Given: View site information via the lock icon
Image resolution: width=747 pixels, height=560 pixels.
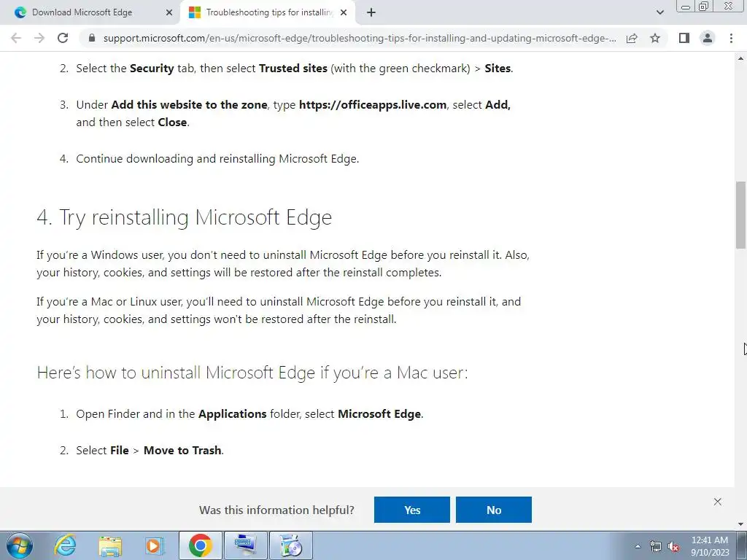Looking at the screenshot, I should click(x=92, y=38).
